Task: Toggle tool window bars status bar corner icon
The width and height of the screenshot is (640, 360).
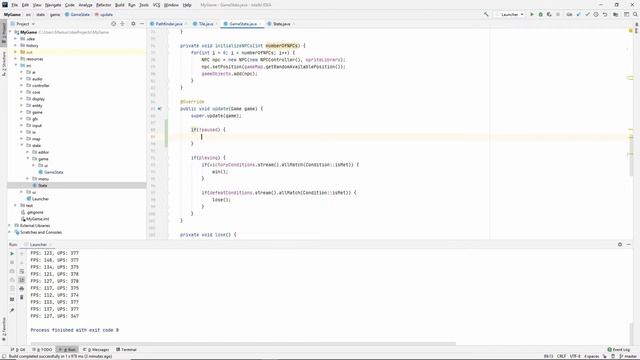Action: (4, 356)
